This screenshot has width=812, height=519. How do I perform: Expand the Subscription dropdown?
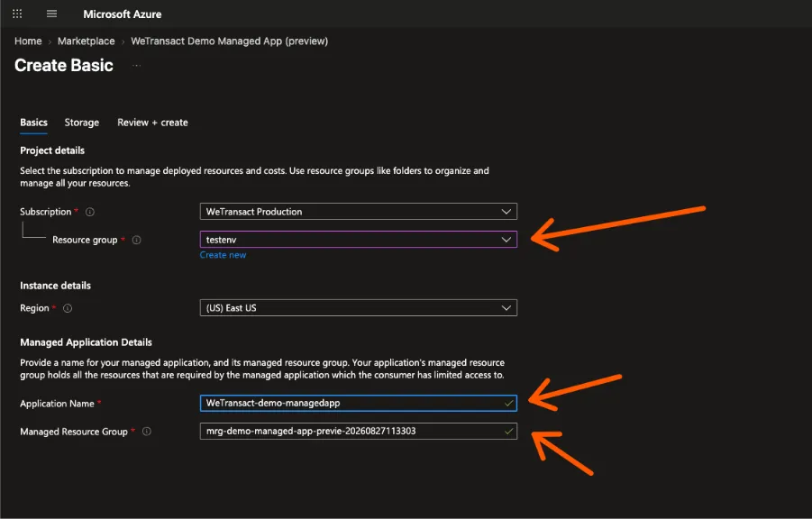pos(359,212)
